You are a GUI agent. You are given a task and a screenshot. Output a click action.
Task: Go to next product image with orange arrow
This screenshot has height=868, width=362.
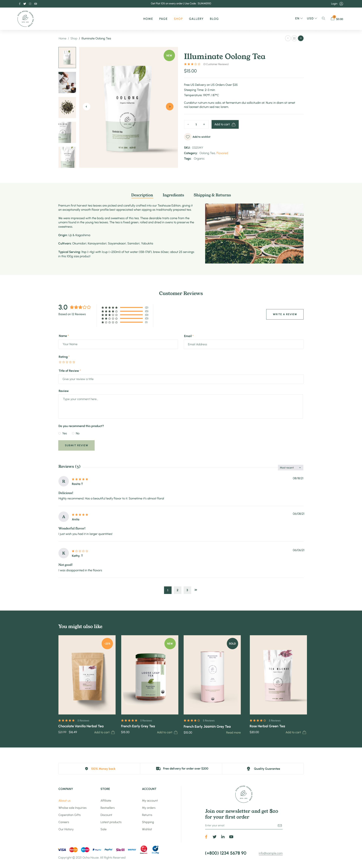tap(170, 107)
